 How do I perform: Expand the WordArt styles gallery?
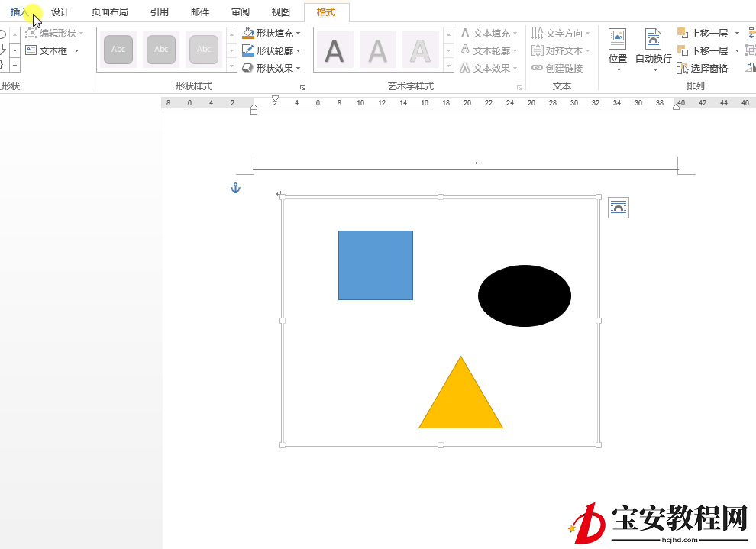click(x=449, y=65)
